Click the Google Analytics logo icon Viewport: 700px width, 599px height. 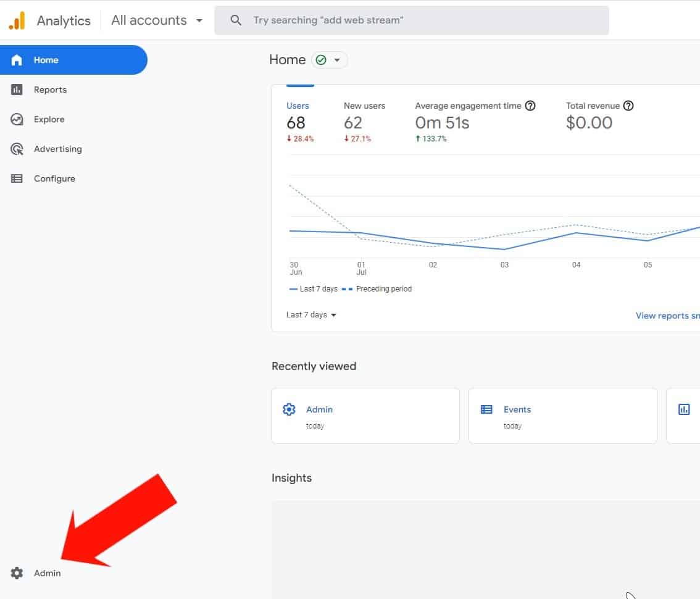coord(17,20)
